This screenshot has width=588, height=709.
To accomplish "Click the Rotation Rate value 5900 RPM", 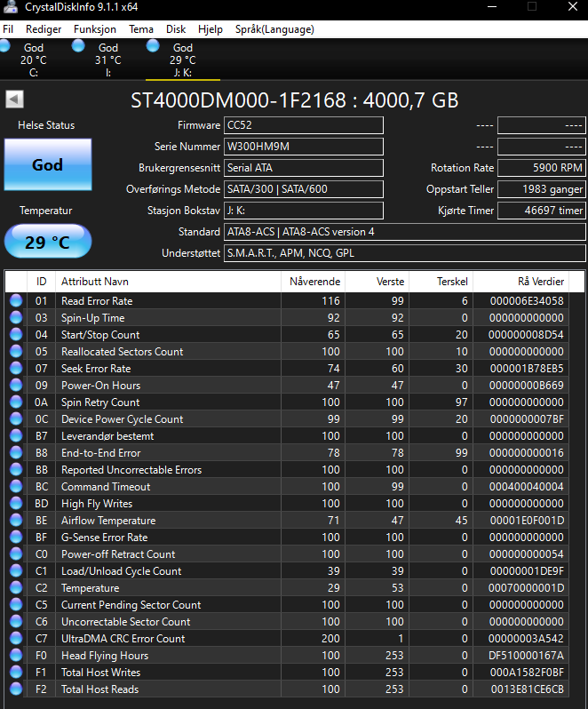I will [542, 168].
